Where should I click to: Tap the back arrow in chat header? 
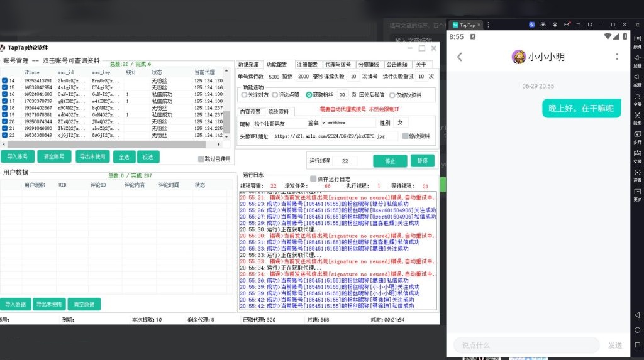[460, 57]
